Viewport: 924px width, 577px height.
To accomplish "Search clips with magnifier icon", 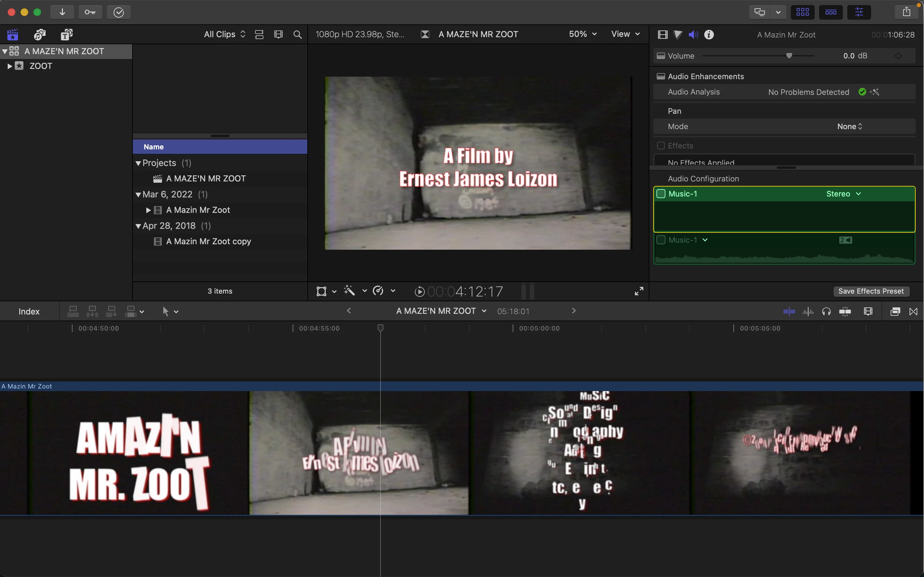I will [x=297, y=35].
